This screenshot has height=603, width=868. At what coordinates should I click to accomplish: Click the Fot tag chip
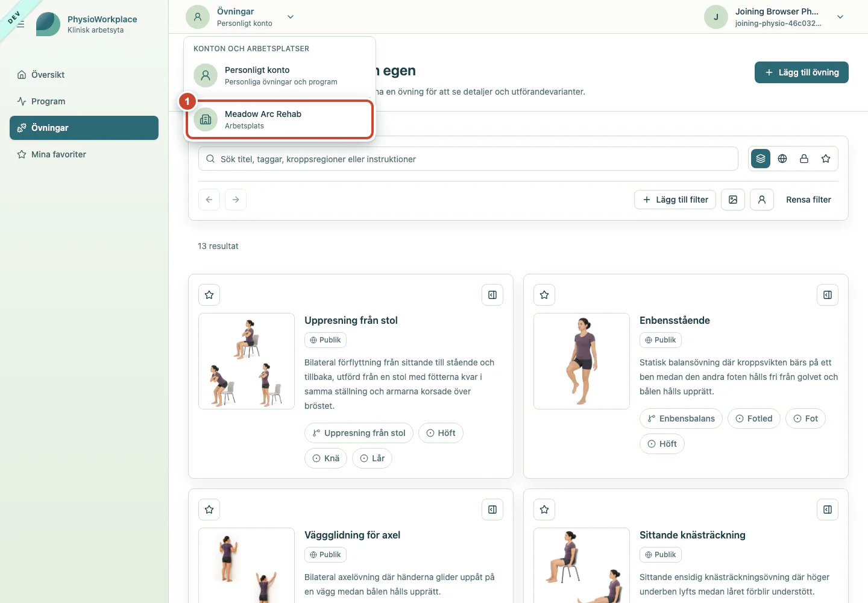pyautogui.click(x=805, y=418)
